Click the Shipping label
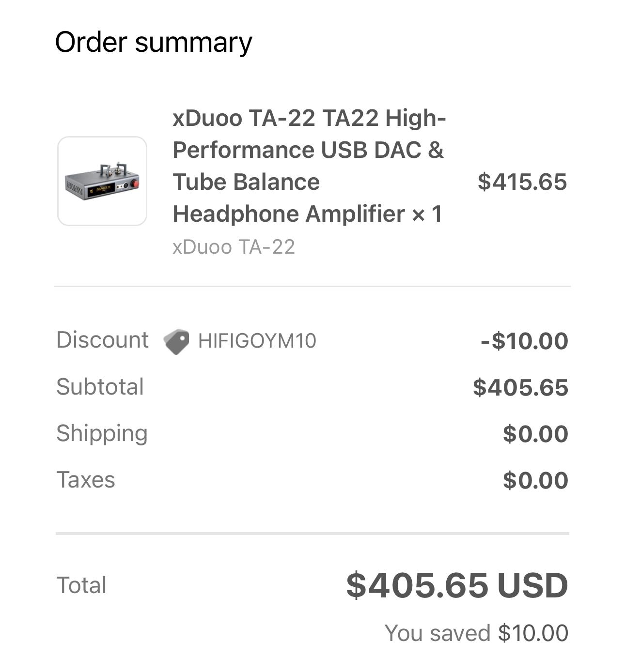The height and width of the screenshot is (672, 625). pyautogui.click(x=102, y=433)
